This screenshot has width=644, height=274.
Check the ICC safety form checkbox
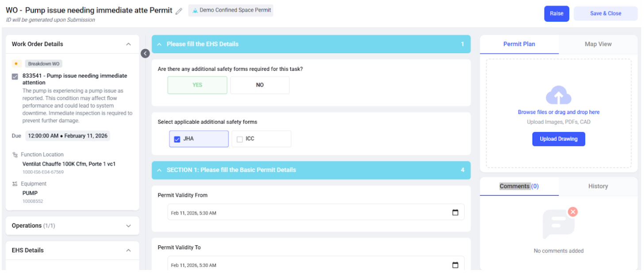(x=240, y=139)
